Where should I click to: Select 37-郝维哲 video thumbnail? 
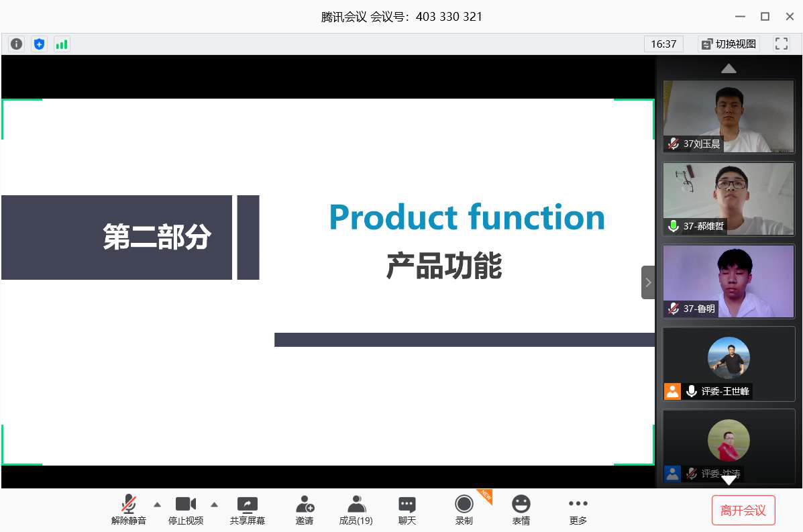[x=729, y=199]
